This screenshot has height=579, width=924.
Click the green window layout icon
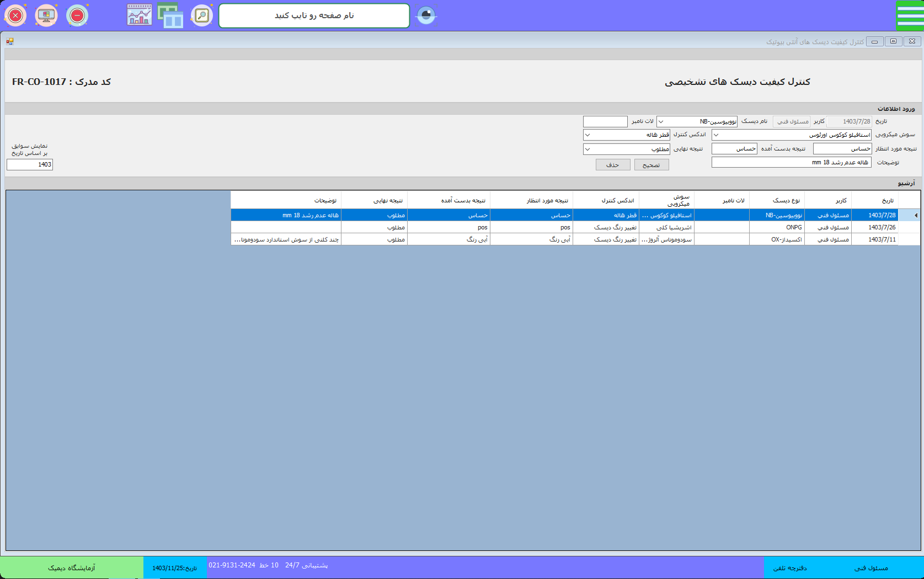click(170, 15)
